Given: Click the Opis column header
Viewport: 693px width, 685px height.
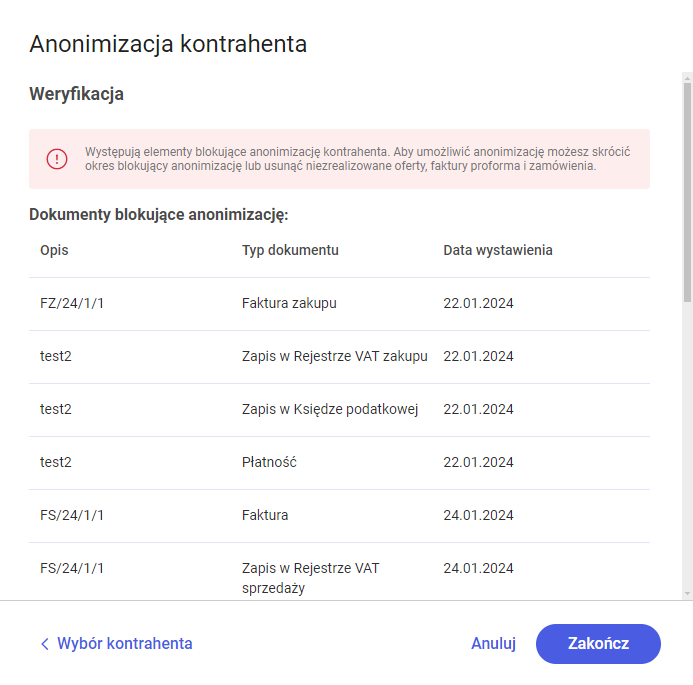Looking at the screenshot, I should click(x=54, y=250).
